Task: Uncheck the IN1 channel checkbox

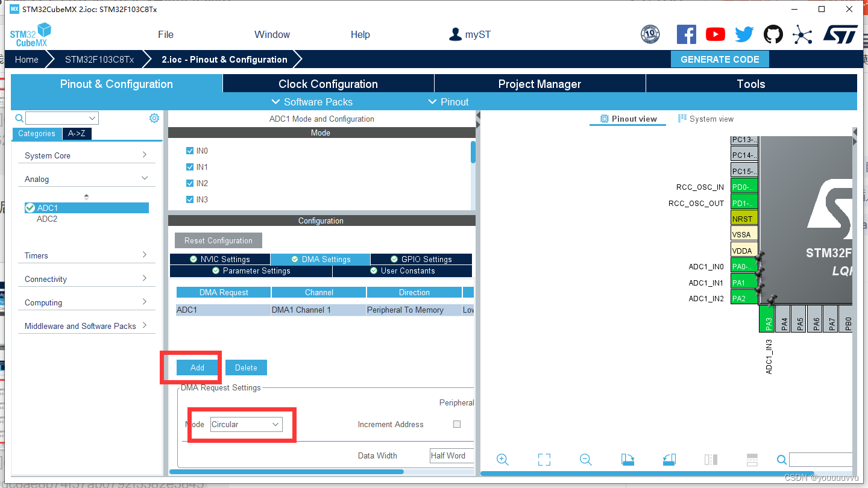Action: 190,167
